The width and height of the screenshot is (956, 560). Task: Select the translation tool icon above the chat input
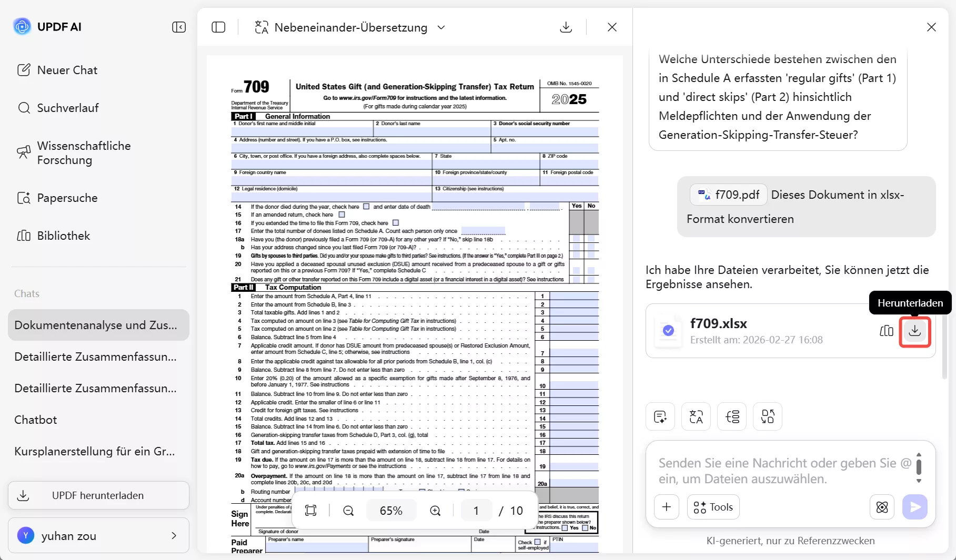pyautogui.click(x=696, y=416)
